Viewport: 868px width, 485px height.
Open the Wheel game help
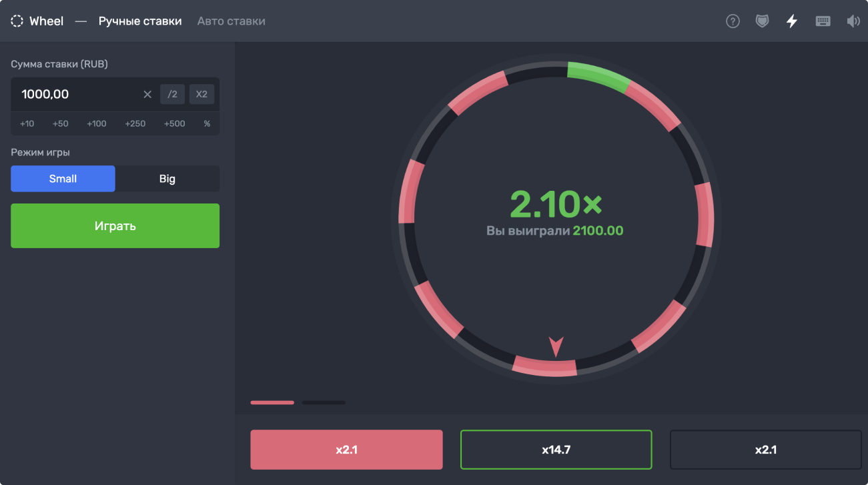[x=733, y=21]
